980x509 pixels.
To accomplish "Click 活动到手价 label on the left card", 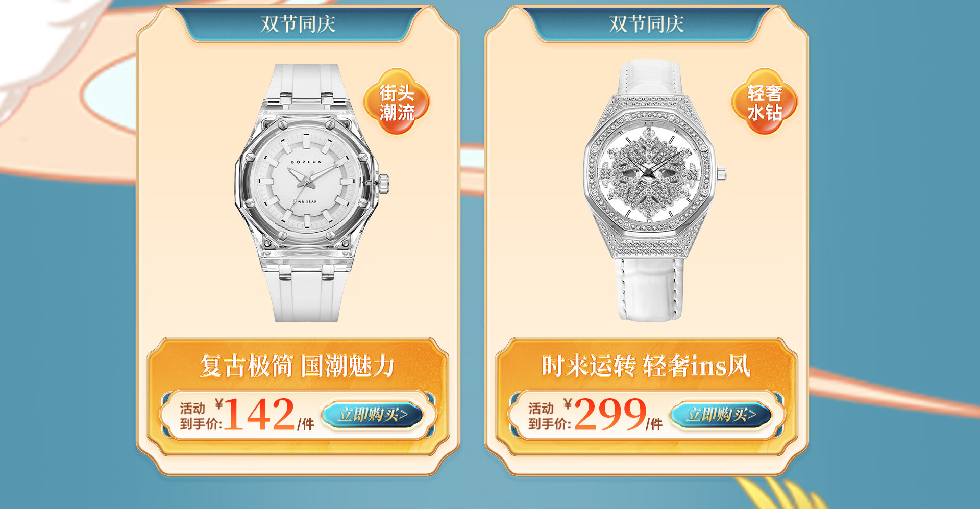I will click(x=201, y=416).
